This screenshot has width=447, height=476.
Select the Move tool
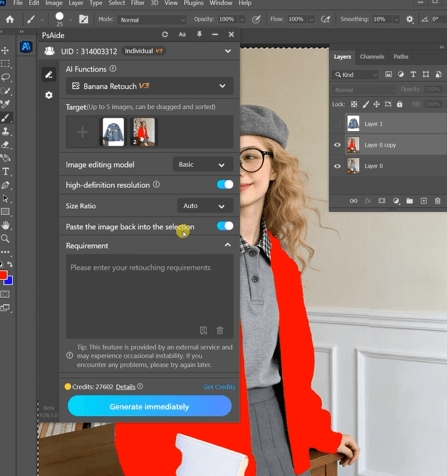pyautogui.click(x=5, y=50)
